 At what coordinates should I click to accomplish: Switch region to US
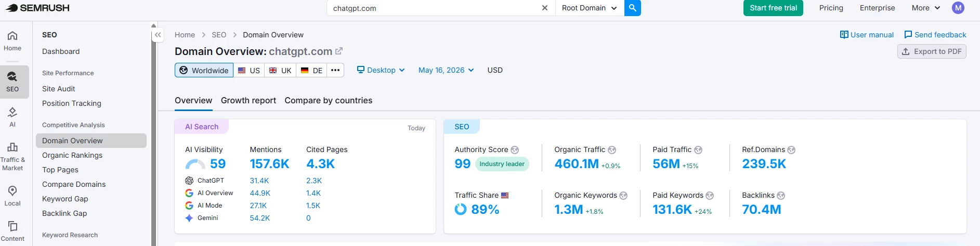249,70
